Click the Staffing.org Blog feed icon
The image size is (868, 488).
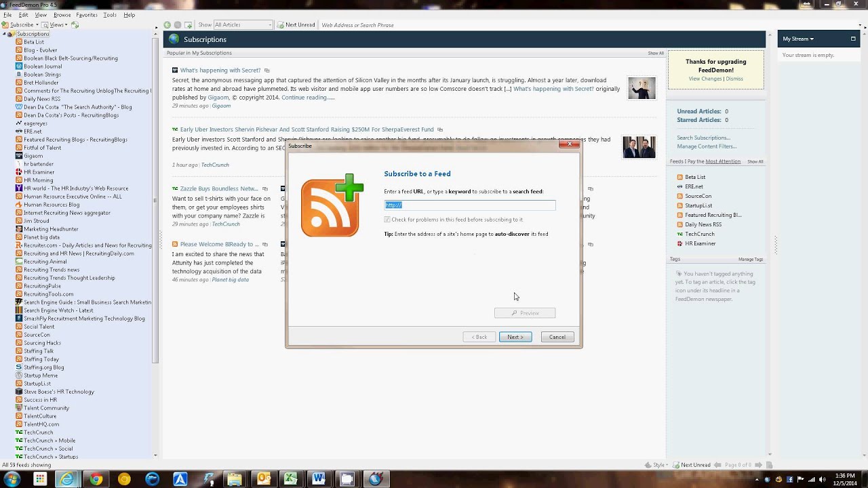click(x=19, y=367)
